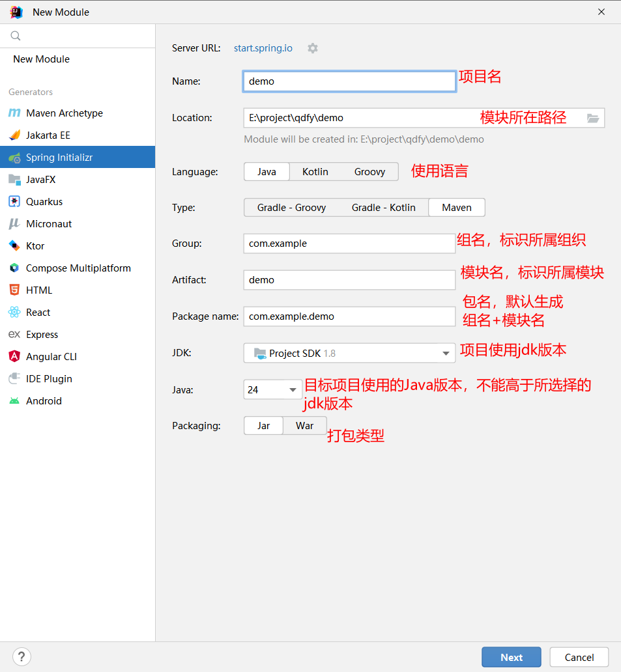Select JavaFX generator entry

tap(78, 180)
